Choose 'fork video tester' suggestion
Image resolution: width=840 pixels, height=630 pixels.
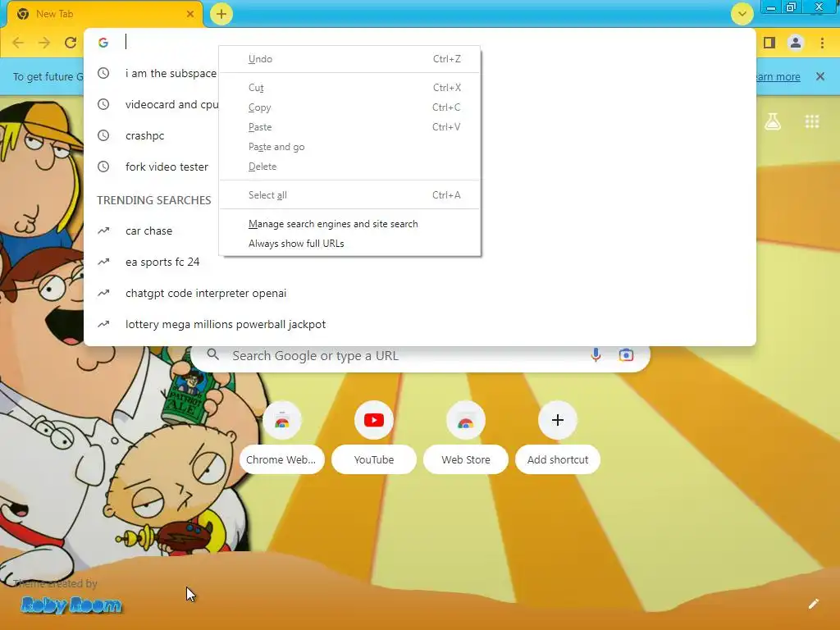[167, 167]
